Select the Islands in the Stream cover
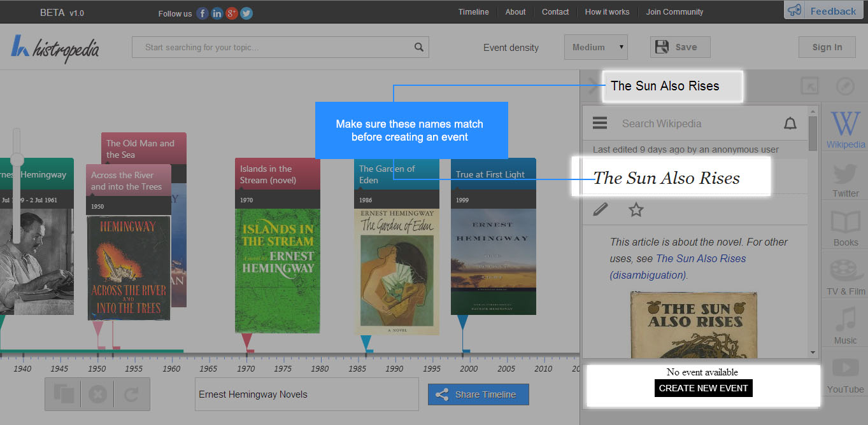868x425 pixels. click(277, 270)
